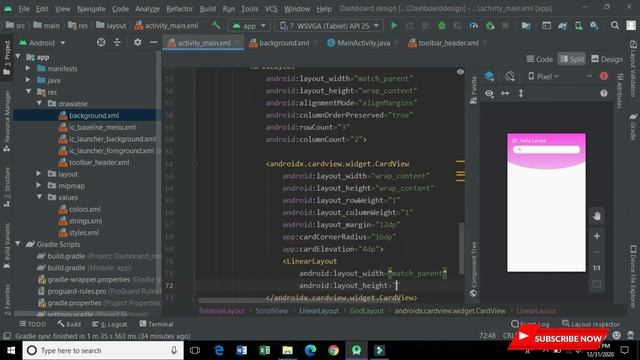
Task: Expand the manifests folder
Action: pos(28,68)
